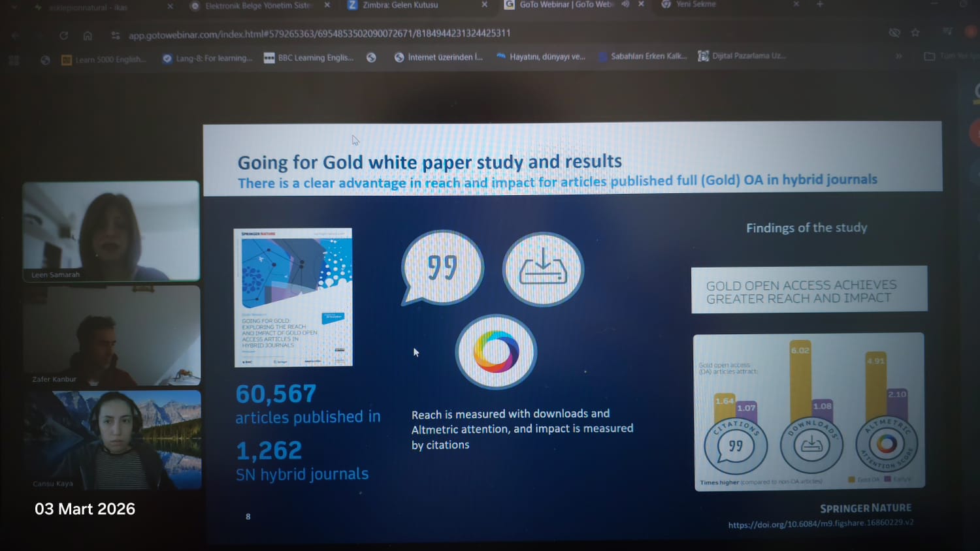Select Leen Samarah's webcam video

tap(111, 230)
